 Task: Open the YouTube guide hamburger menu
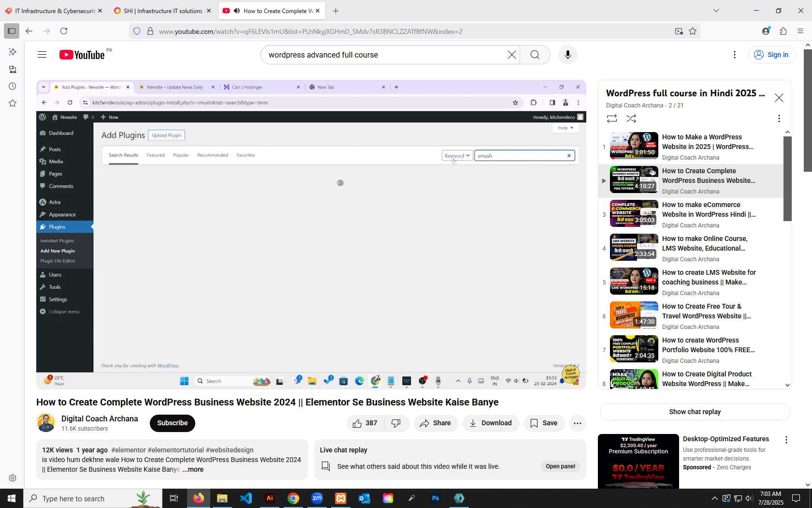[42, 55]
